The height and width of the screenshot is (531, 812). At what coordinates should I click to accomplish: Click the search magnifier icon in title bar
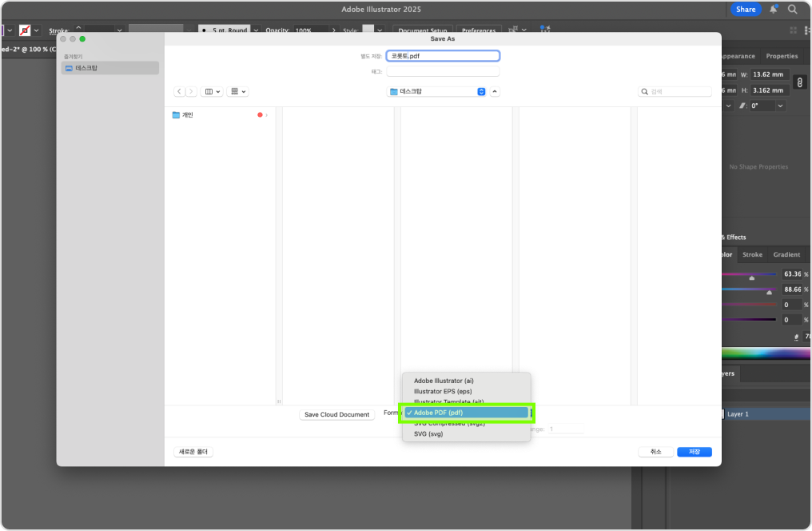(793, 10)
